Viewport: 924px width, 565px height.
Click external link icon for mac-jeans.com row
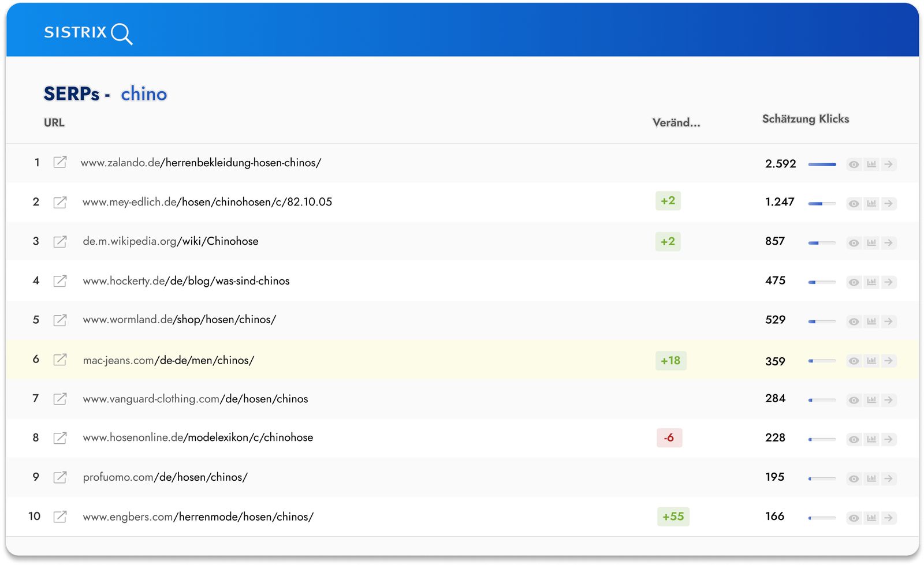[x=60, y=360]
